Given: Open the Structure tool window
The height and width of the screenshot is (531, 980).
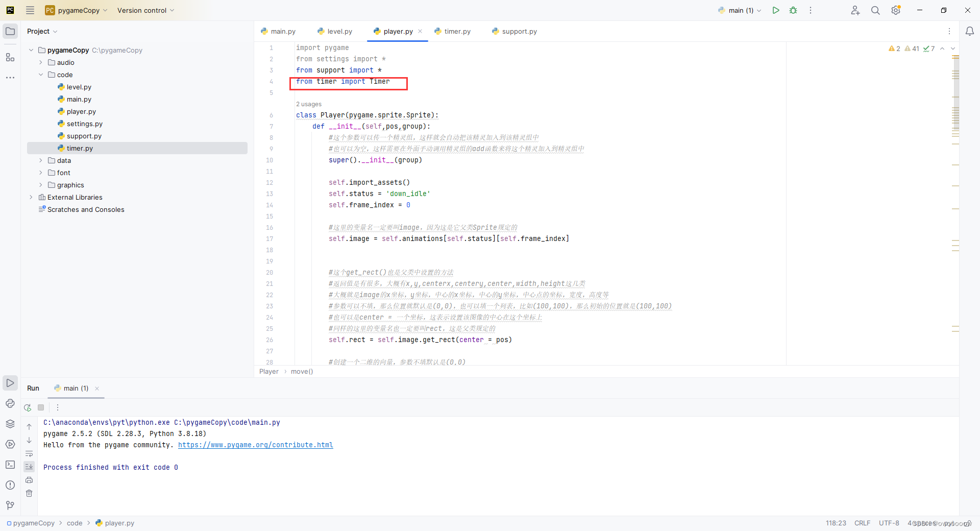Looking at the screenshot, I should 10,57.
